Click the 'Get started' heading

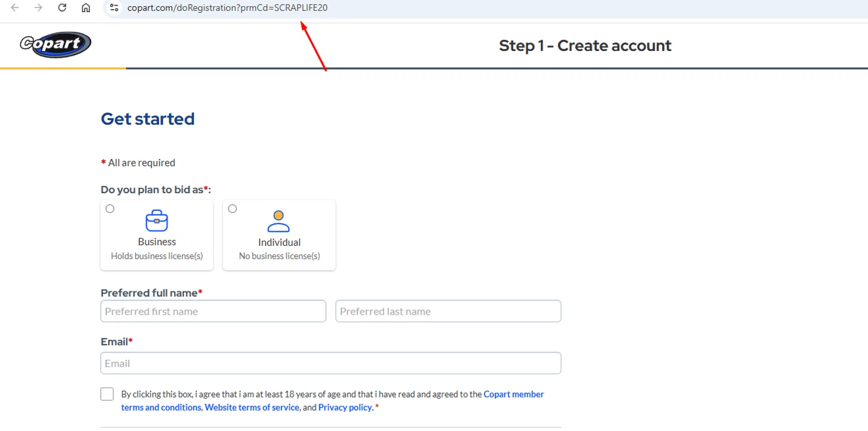(x=148, y=119)
